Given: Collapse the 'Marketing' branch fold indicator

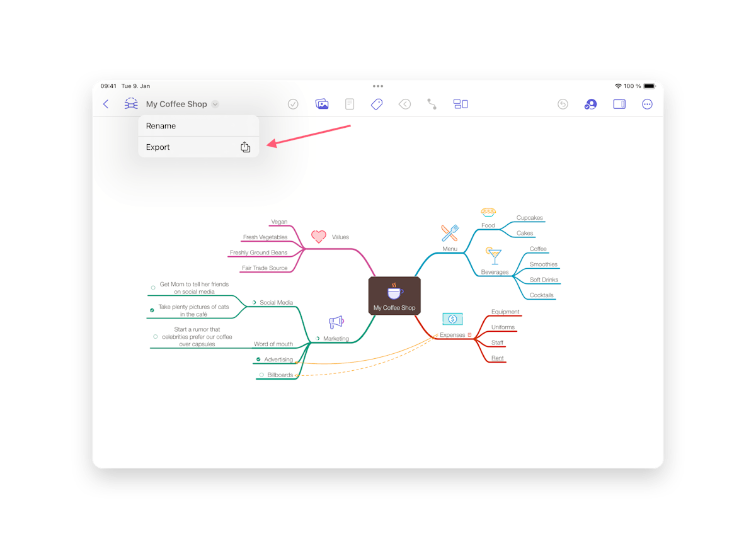Looking at the screenshot, I should pos(317,338).
